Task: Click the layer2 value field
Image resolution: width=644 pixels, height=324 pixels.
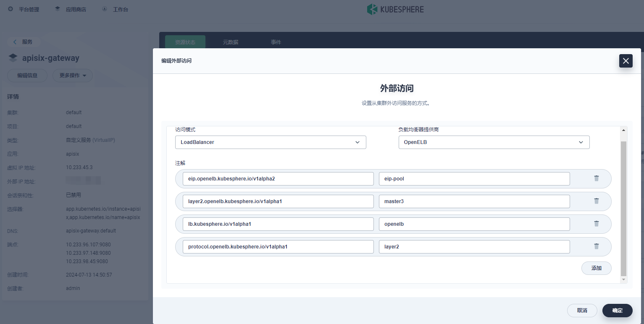Action: pos(474,246)
